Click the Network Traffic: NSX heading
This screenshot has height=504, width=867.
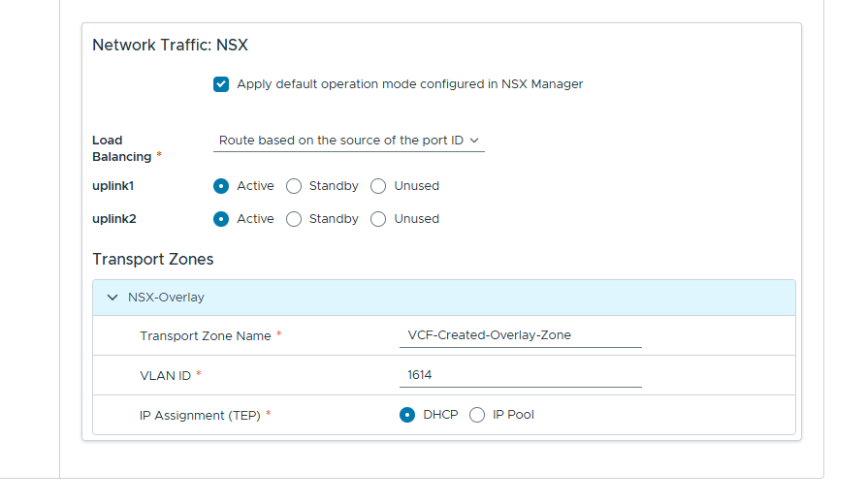coord(171,45)
